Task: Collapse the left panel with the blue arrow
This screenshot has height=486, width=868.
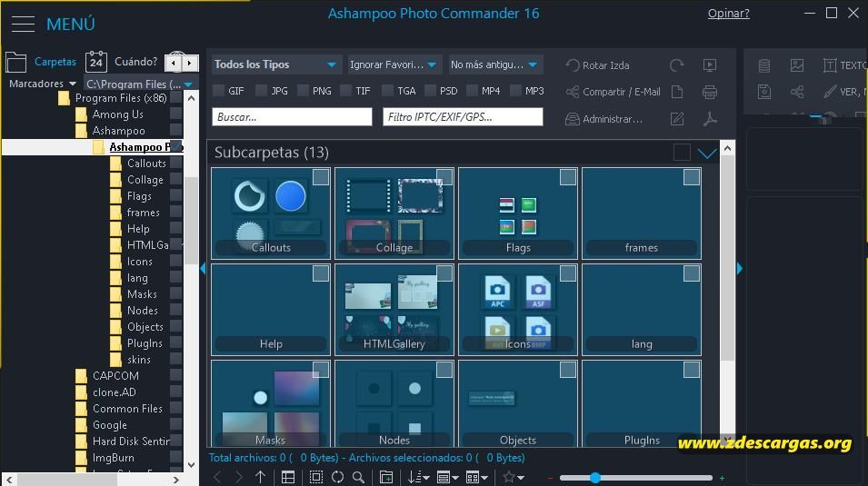Action: point(203,269)
